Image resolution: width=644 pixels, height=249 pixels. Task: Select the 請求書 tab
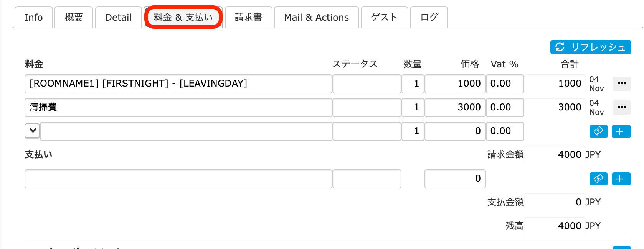tap(248, 18)
